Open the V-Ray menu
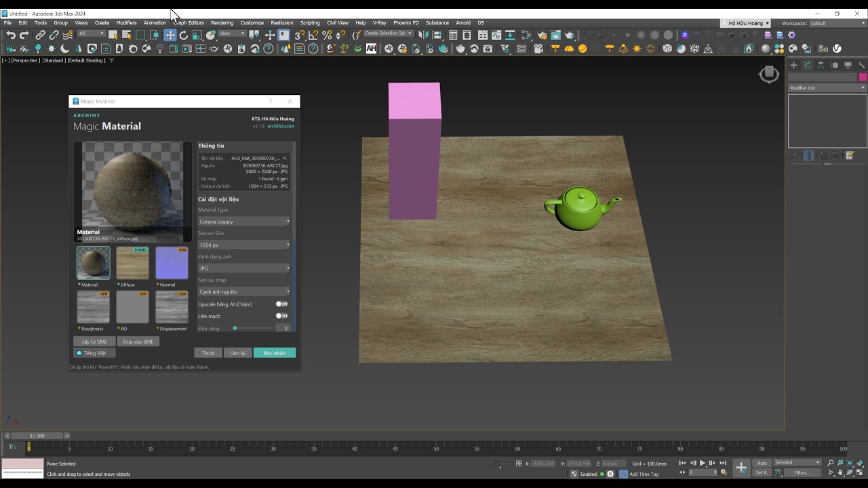Screen dimensions: 868x488 tap(379, 23)
